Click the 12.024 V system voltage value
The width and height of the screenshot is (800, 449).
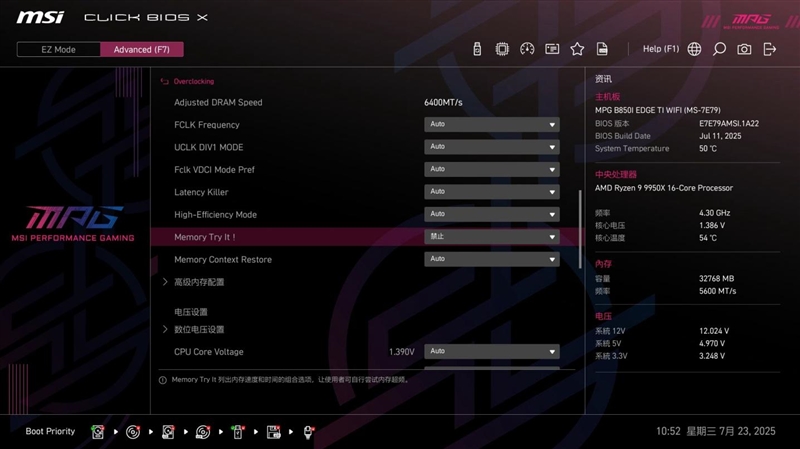(714, 331)
